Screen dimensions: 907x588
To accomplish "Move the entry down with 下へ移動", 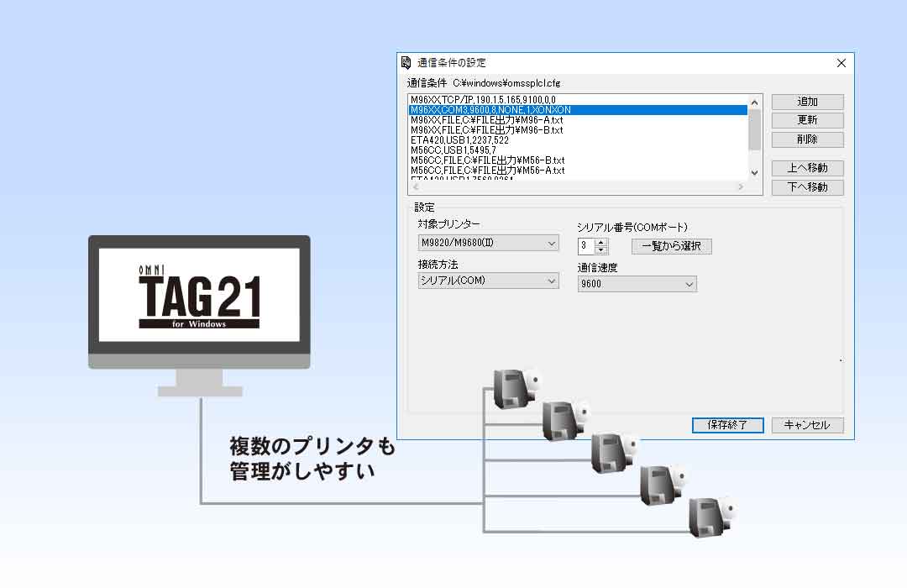I will pyautogui.click(x=808, y=187).
